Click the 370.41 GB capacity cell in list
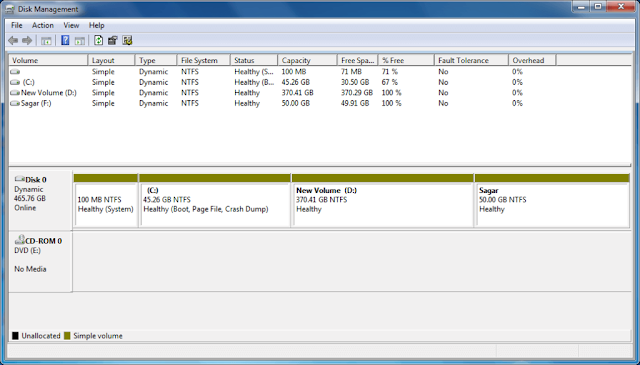 [x=298, y=93]
